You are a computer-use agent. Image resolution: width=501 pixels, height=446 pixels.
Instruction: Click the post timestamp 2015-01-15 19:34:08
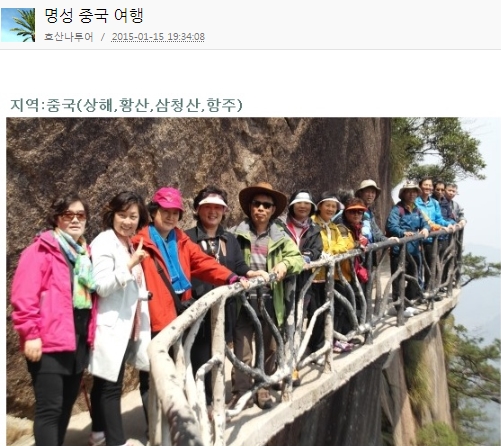(158, 37)
